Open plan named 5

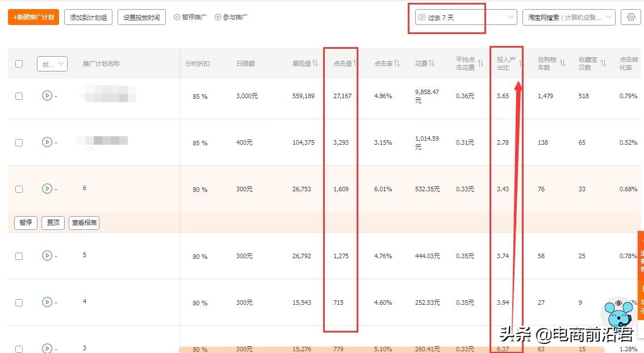(x=85, y=255)
